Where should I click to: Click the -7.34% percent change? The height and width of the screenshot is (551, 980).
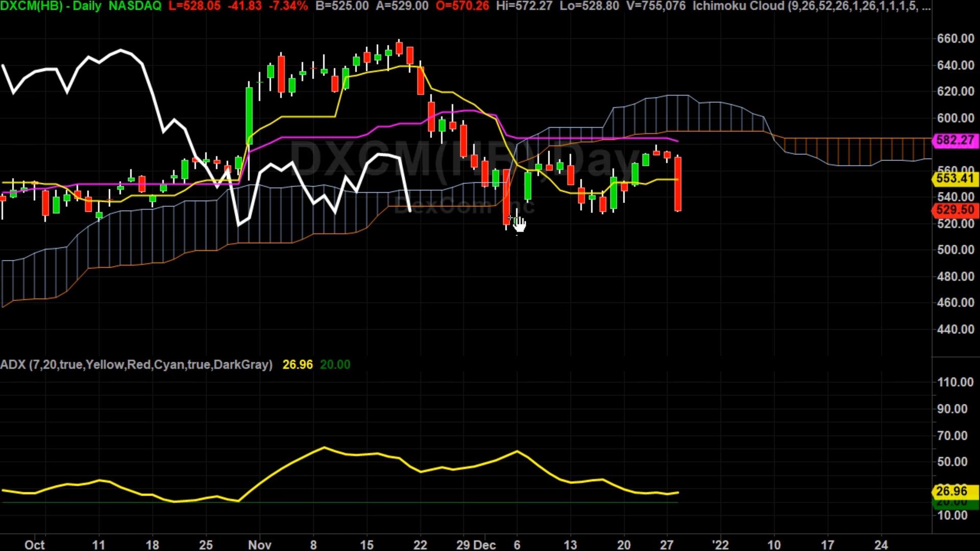click(287, 6)
